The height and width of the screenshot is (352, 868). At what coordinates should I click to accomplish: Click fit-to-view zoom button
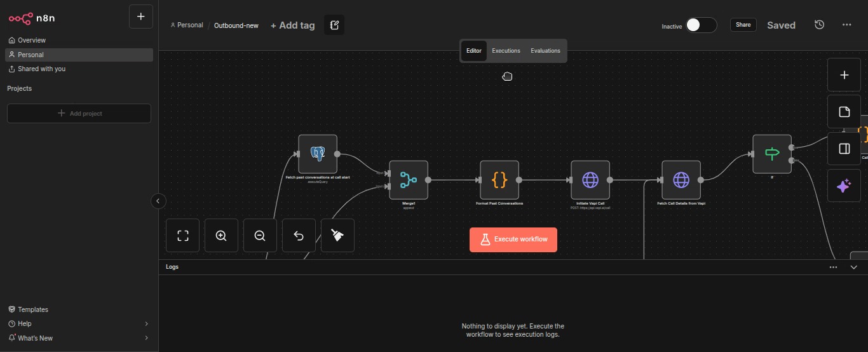click(x=183, y=236)
